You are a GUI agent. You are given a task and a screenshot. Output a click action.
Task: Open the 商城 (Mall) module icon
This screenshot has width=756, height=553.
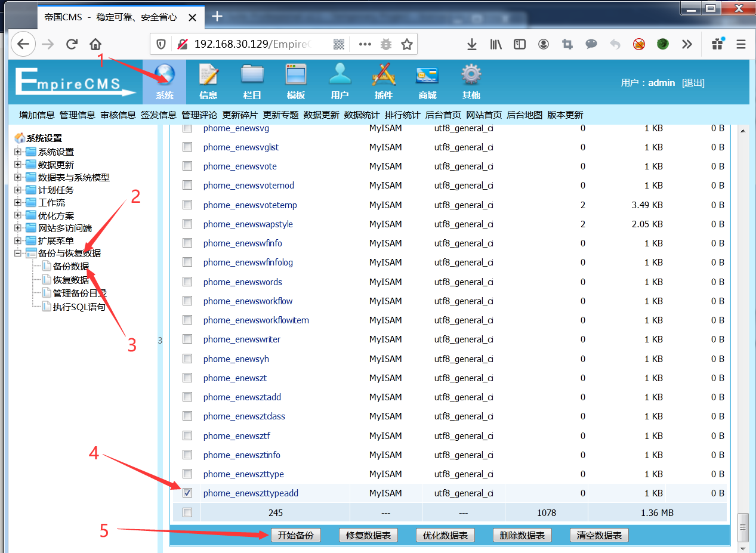coord(427,81)
